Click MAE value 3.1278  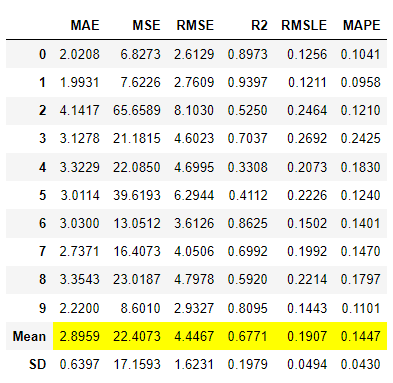[x=79, y=138]
